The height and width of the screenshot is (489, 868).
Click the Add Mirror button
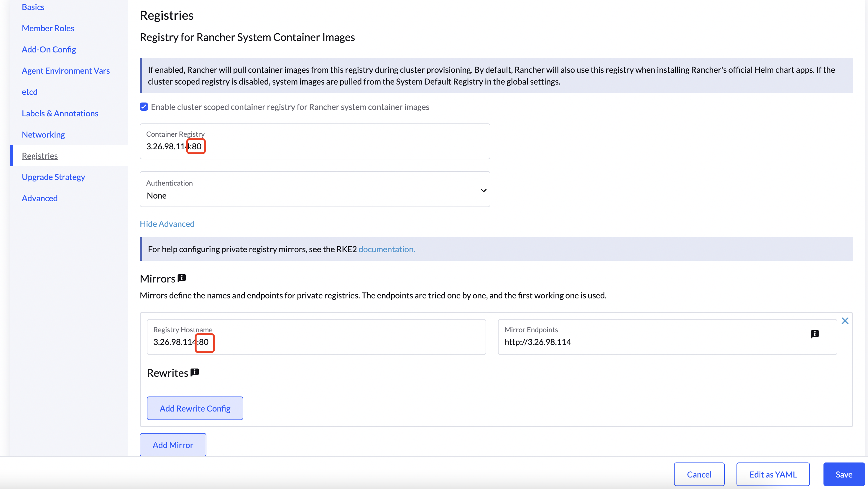click(173, 445)
